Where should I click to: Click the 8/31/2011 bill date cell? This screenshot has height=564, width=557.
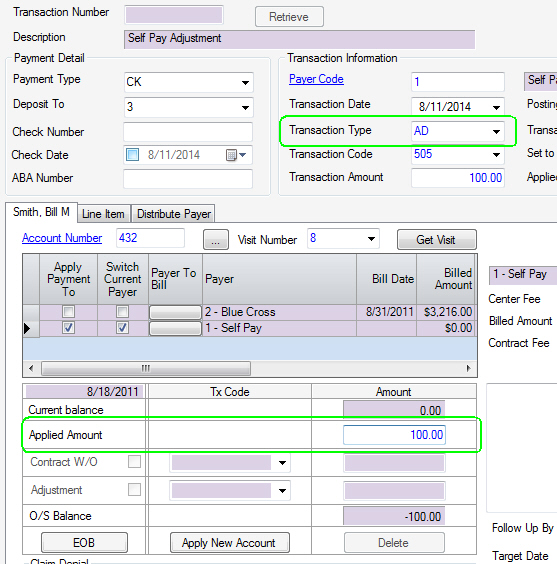pos(387,312)
